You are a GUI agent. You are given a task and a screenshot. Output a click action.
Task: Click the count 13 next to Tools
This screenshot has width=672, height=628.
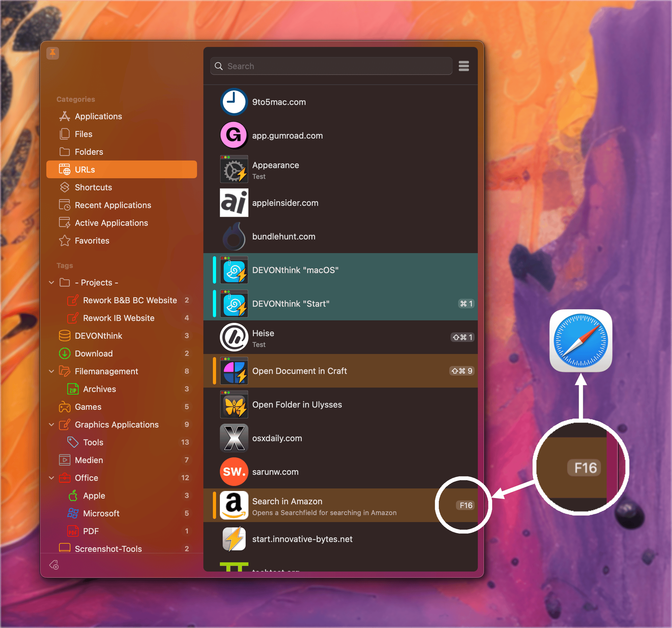pyautogui.click(x=185, y=442)
